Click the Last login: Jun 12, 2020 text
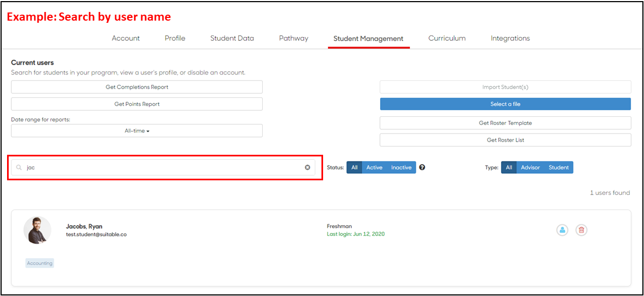This screenshot has height=296, width=644. [356, 234]
